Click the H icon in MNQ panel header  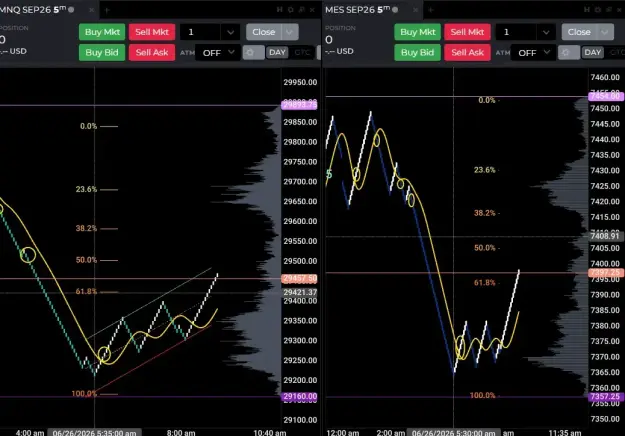point(279,10)
